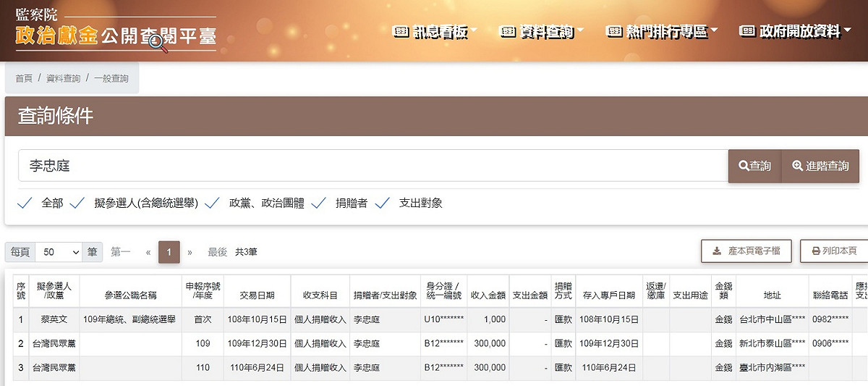Click the U10******* ID cell
The width and height of the screenshot is (868, 386).
tap(444, 319)
